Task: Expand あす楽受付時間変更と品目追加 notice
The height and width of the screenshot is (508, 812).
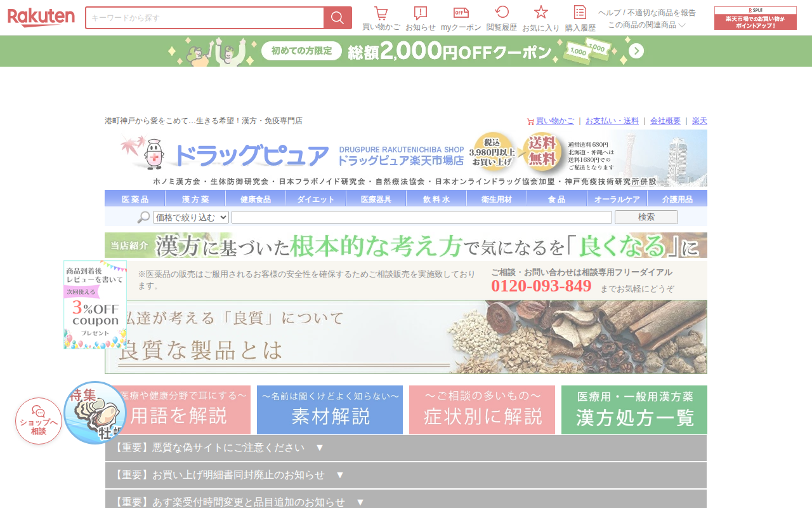Action: coord(406,499)
